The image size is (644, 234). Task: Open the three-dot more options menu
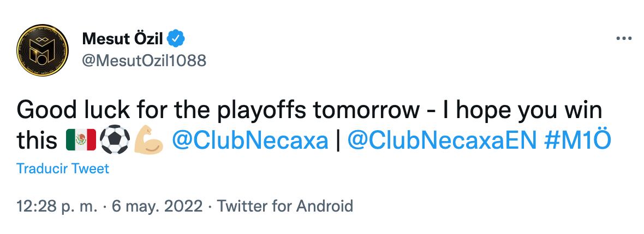click(x=623, y=39)
